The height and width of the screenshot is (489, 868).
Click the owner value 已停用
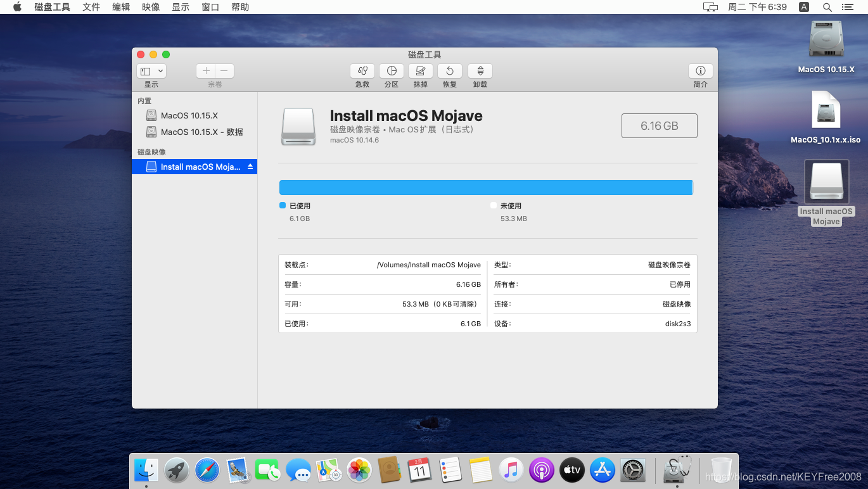(680, 284)
